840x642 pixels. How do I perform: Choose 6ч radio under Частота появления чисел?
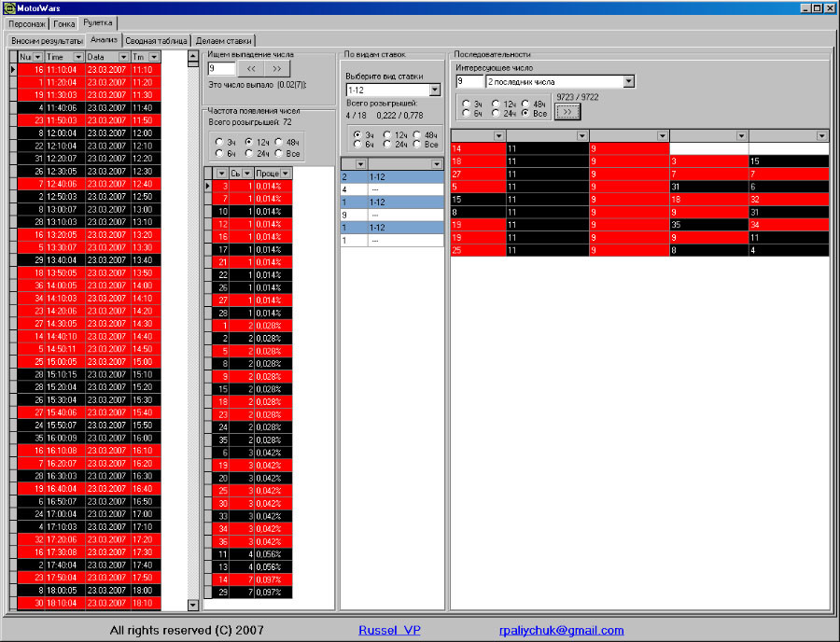219,154
